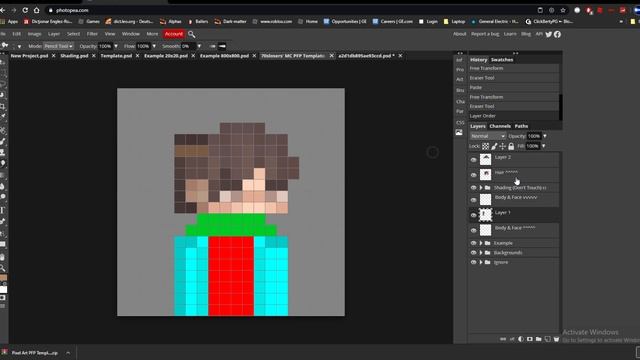The height and width of the screenshot is (360, 640).
Task: Click the browser reload icon
Action: point(25,10)
